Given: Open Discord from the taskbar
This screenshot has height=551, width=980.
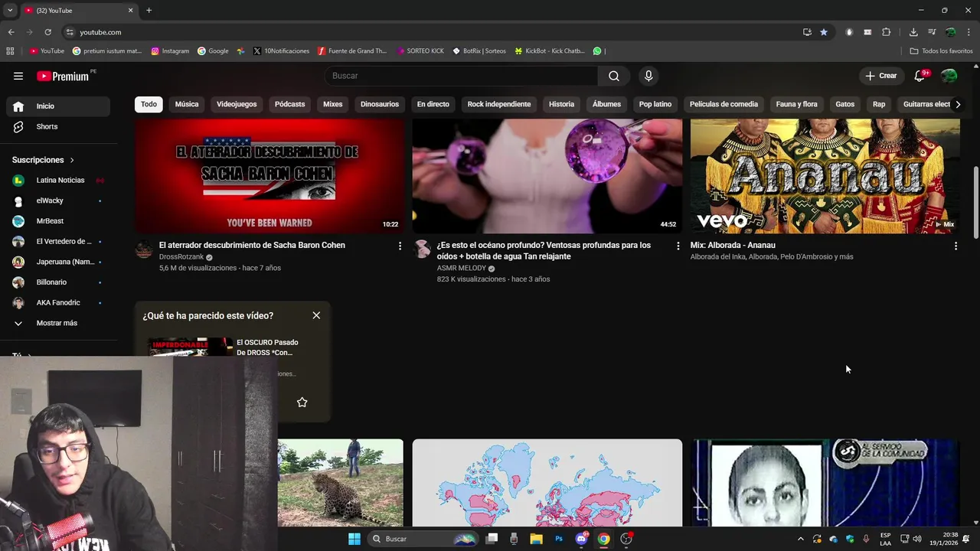Looking at the screenshot, I should [581, 539].
